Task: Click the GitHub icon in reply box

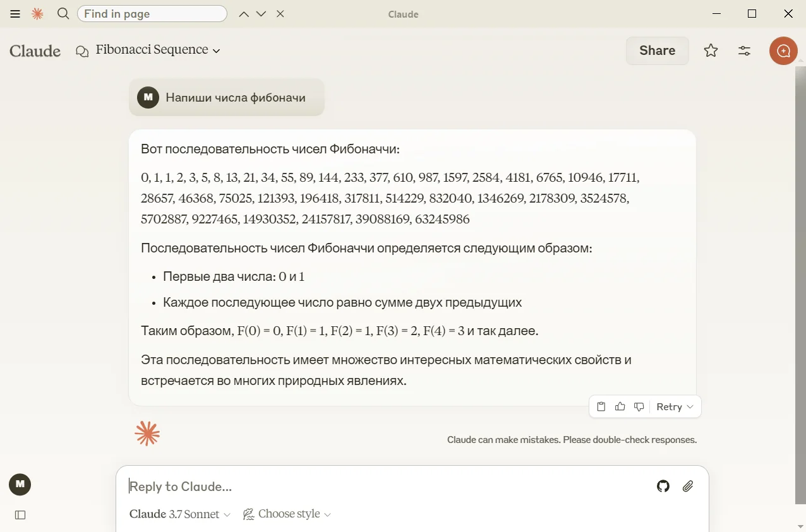Action: tap(663, 486)
